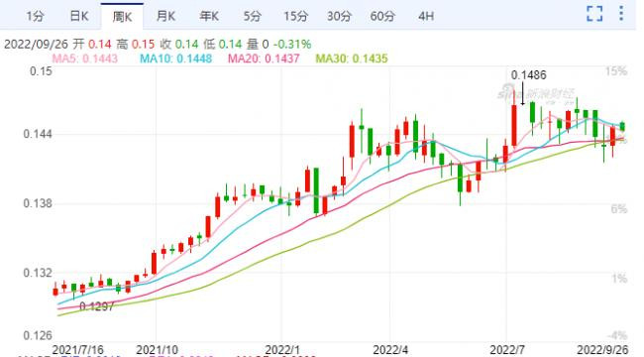Show the 5分 interval chart

pos(253,16)
